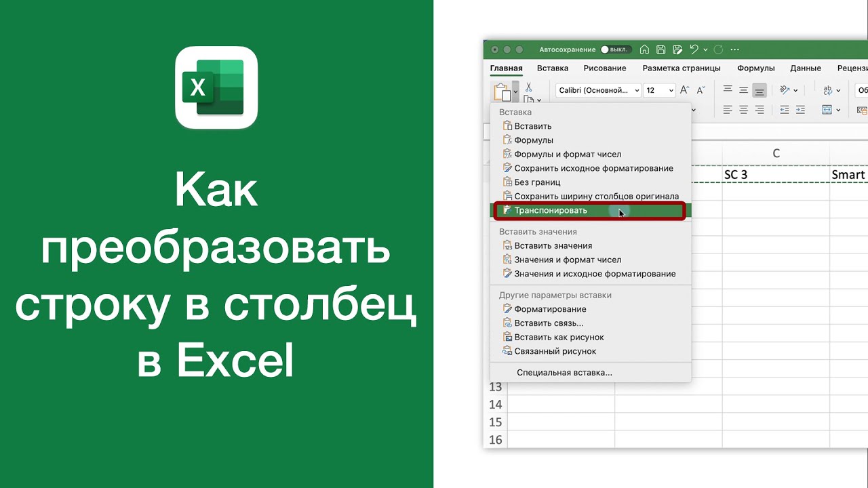
Task: Click the Align Bottom icon
Action: tap(759, 90)
